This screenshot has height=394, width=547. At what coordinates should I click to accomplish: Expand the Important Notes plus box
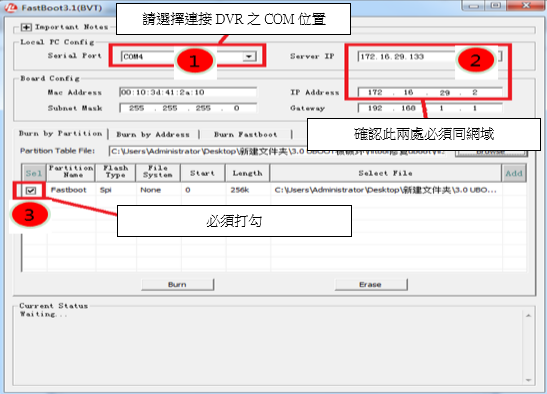(x=26, y=27)
